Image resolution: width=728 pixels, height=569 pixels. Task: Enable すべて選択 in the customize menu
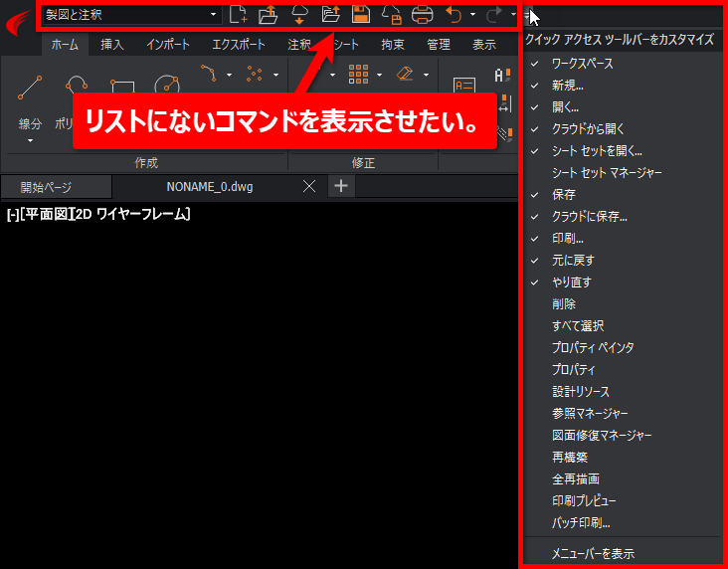coord(623,325)
